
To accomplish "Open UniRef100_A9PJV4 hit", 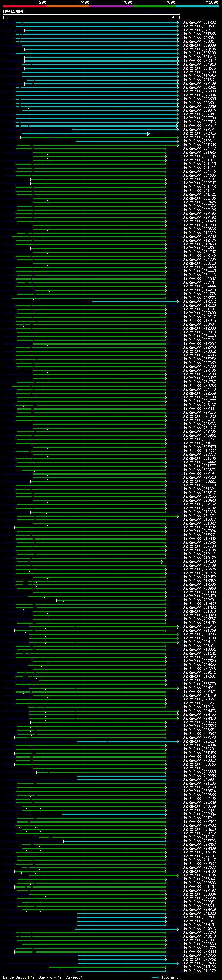I will point(199,129).
